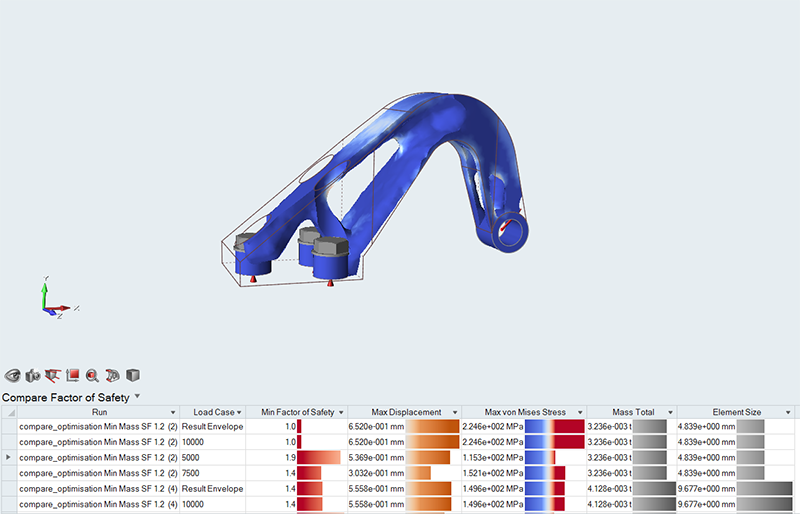Viewport: 800px width, 514px height.
Task: Click the magnifier zoom icon in toolbar
Action: (92, 376)
